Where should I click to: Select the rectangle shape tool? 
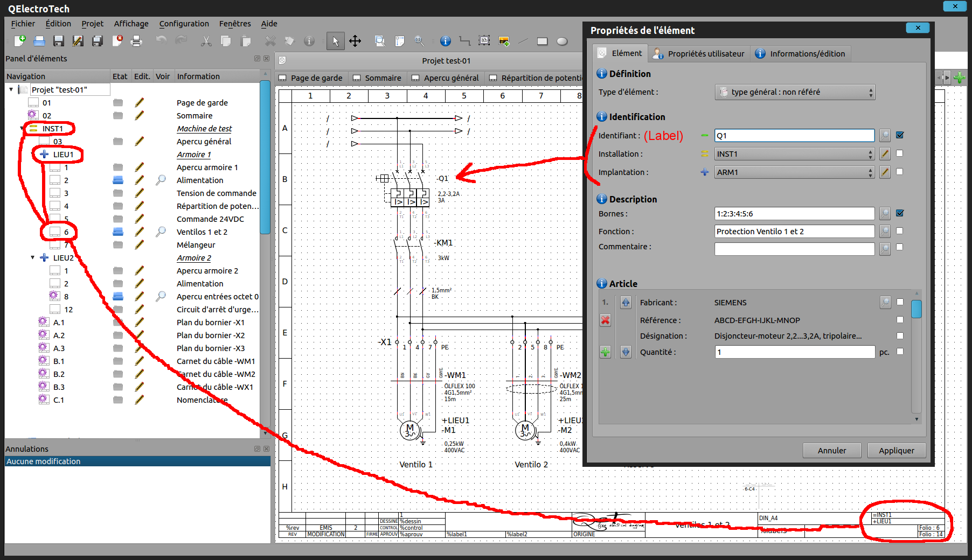coord(542,41)
